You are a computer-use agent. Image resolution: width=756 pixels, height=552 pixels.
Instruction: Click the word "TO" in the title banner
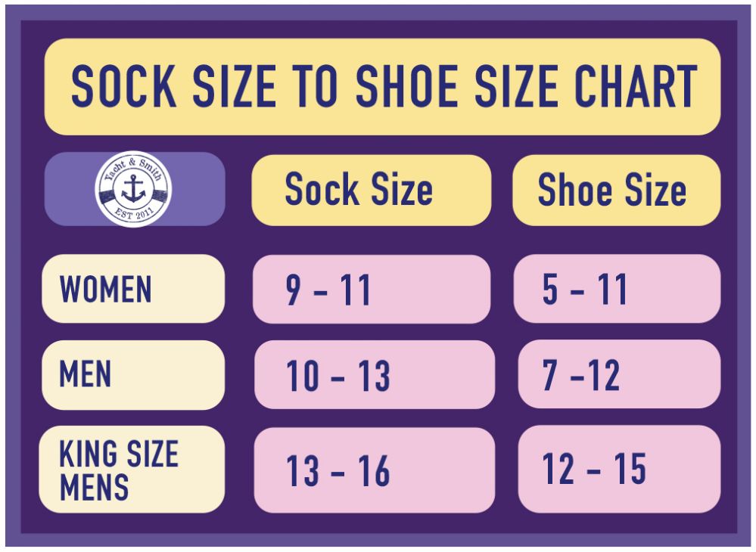tap(314, 86)
